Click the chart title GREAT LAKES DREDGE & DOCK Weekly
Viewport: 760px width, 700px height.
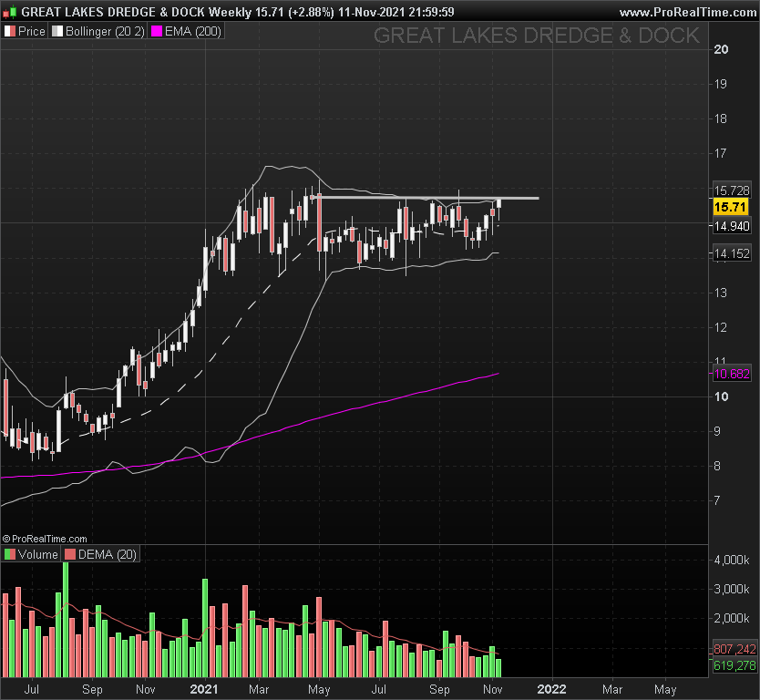(x=138, y=12)
